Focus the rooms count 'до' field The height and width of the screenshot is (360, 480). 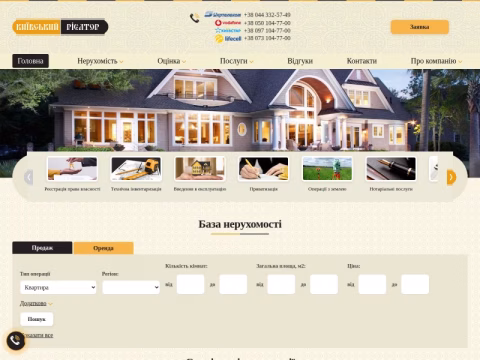click(233, 284)
